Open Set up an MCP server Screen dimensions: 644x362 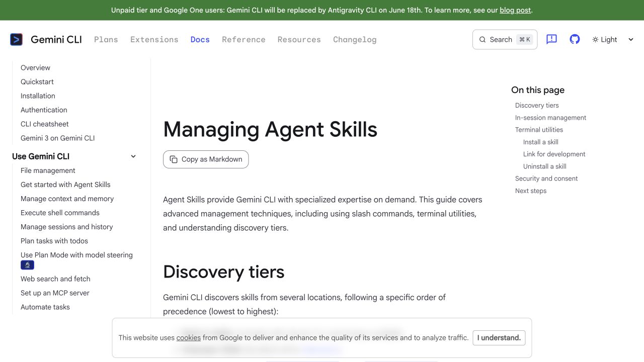click(x=55, y=293)
